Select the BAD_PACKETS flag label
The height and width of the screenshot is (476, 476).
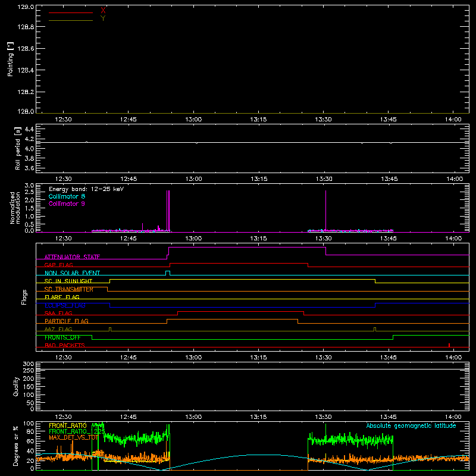tap(65, 345)
